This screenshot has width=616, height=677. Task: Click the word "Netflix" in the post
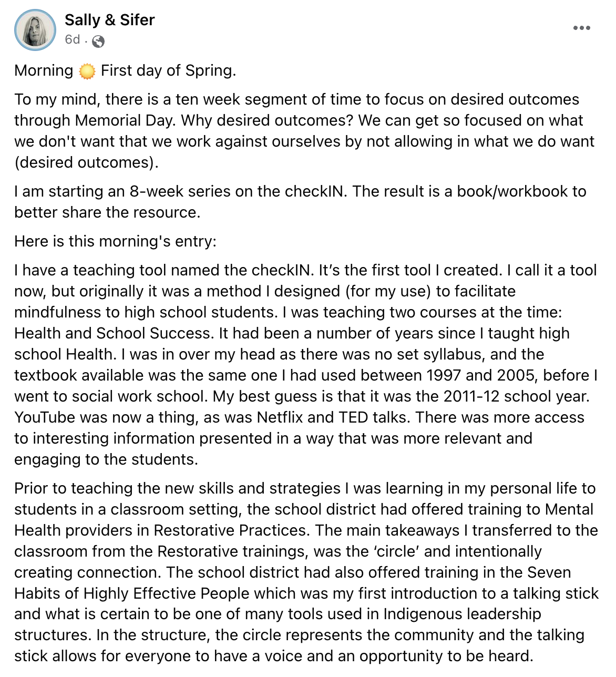pos(280,417)
